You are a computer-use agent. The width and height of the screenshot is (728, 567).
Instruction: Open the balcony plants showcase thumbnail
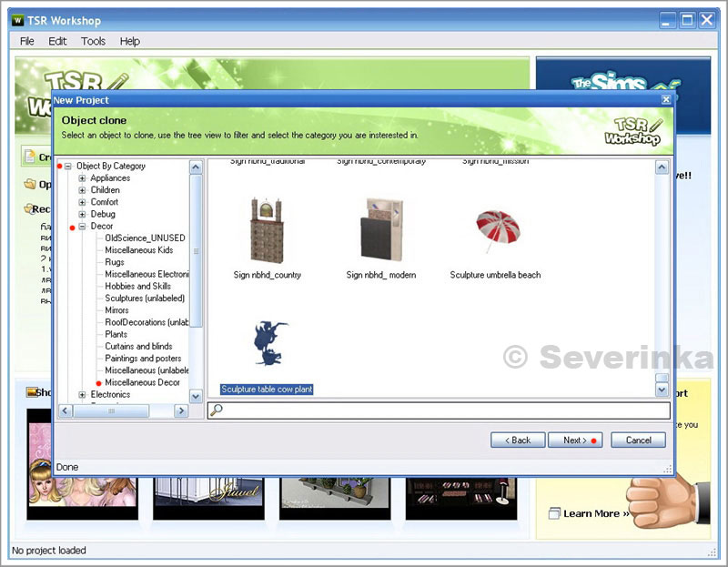[335, 498]
